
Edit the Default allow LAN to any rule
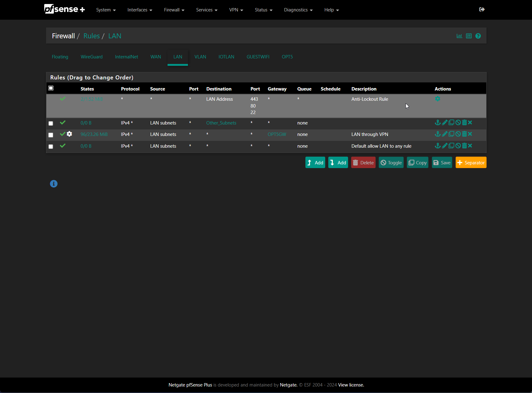tap(445, 146)
